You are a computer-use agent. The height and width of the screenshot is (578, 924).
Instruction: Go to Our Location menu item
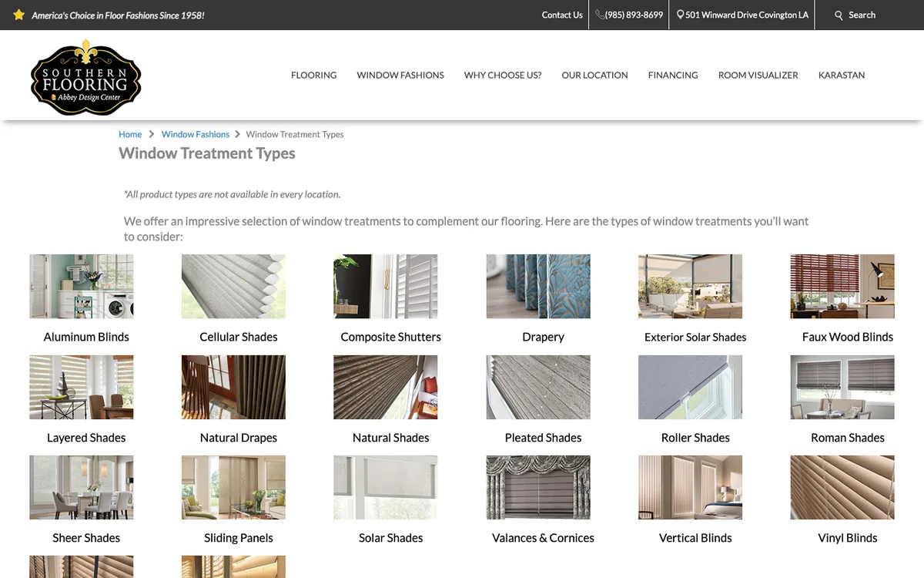tap(594, 75)
